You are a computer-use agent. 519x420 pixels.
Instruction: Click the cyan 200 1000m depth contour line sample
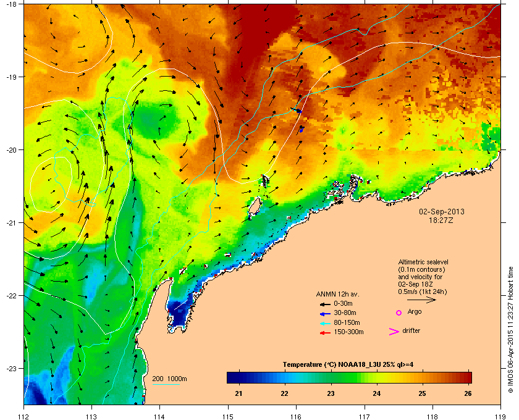166,384
